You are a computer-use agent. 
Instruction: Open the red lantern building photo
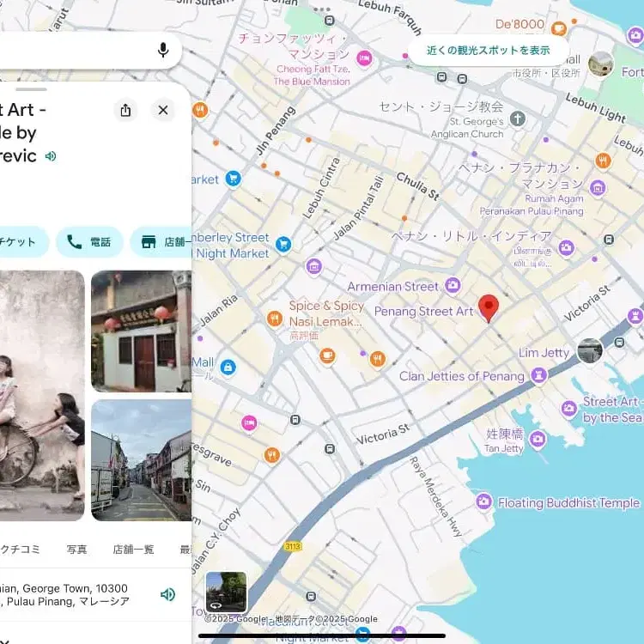(x=142, y=331)
